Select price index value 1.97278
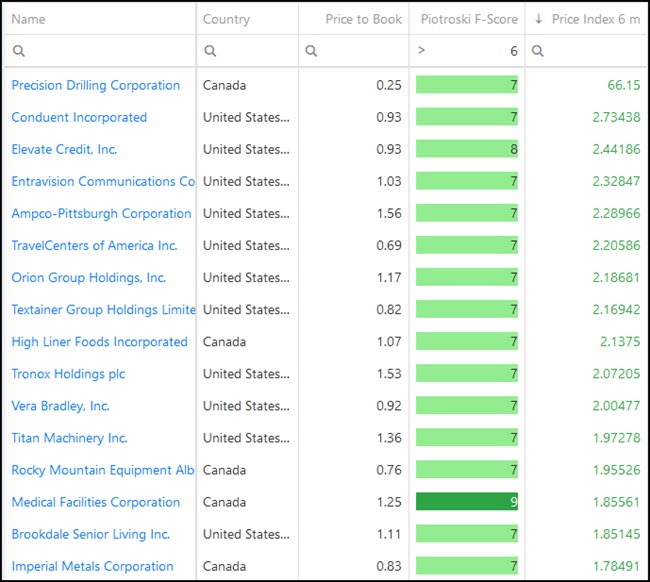 click(x=616, y=438)
